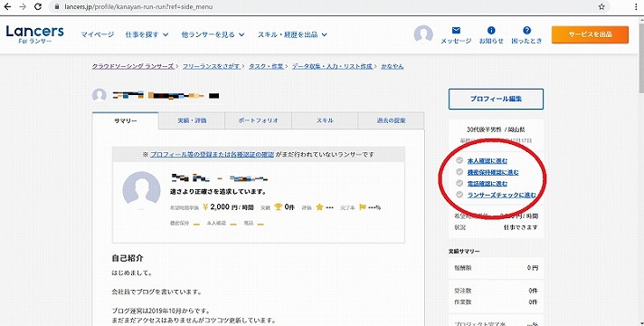Image resolution: width=644 pixels, height=326 pixels.
Task: Click the 受注数 row label
Action: (463, 291)
